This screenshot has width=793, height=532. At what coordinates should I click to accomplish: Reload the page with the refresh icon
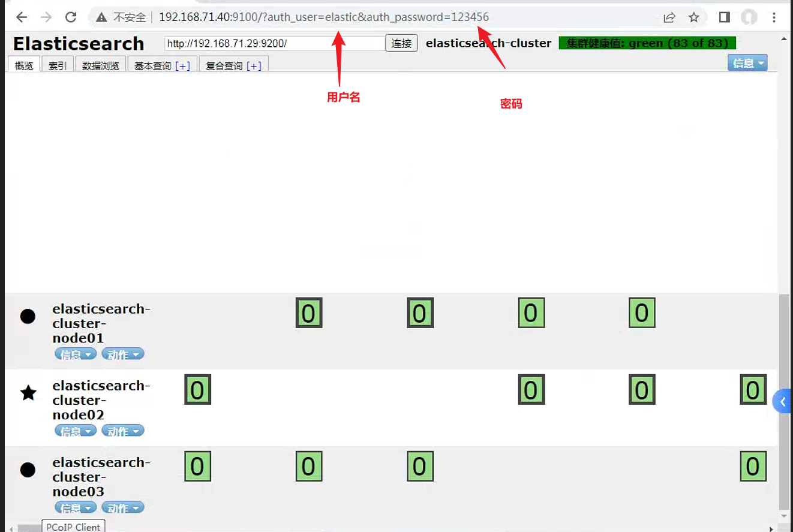71,17
